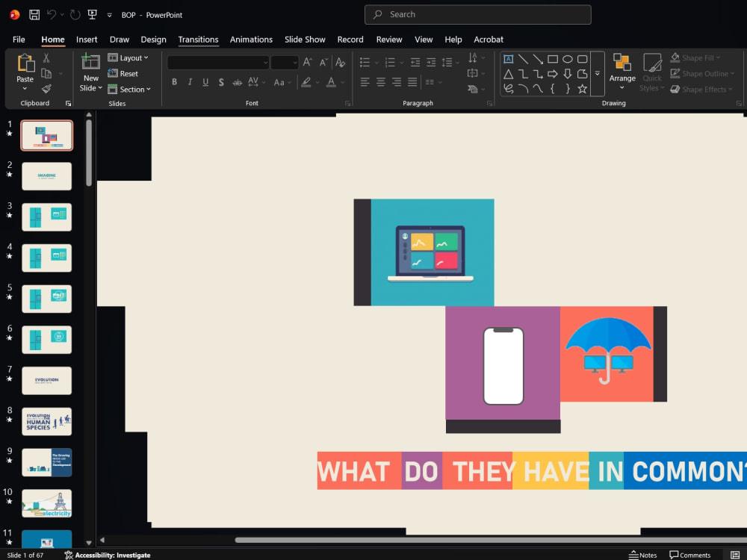Open Customize Quick Access Toolbar arrow
The width and height of the screenshot is (747, 560).
pyautogui.click(x=110, y=15)
